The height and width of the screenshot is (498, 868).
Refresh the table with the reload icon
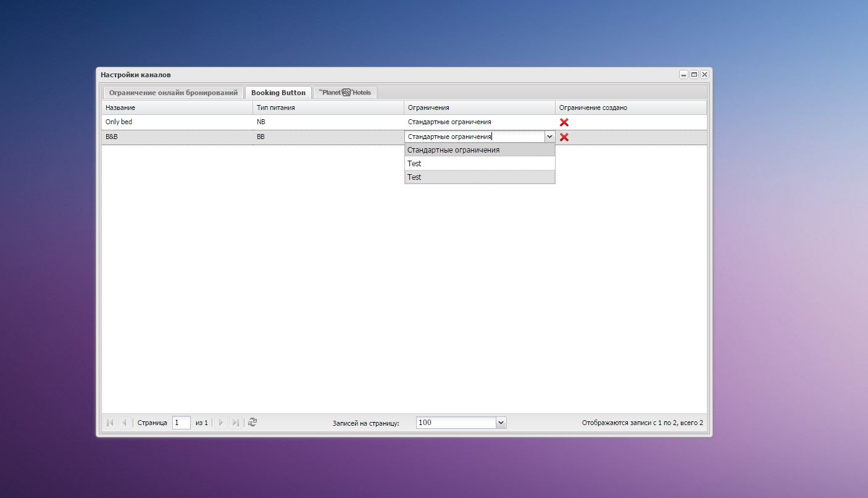(x=252, y=423)
